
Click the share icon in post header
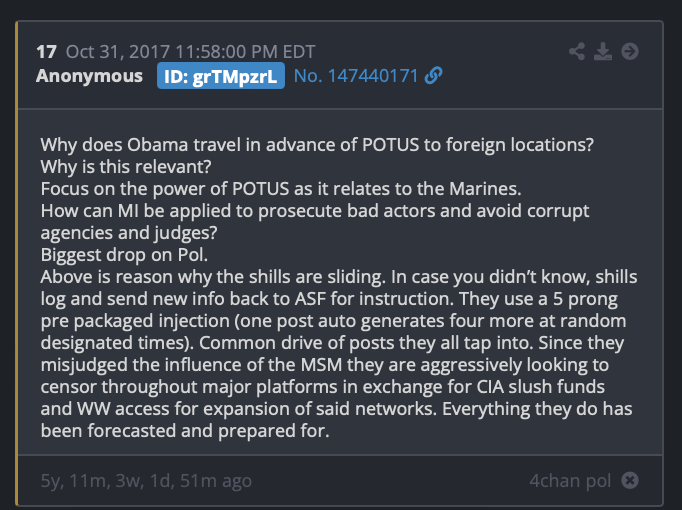click(x=577, y=51)
